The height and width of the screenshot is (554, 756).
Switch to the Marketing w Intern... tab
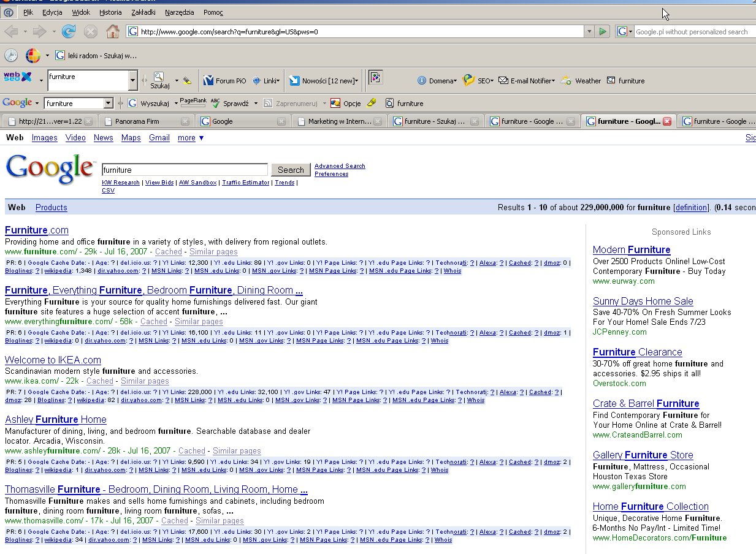point(339,121)
